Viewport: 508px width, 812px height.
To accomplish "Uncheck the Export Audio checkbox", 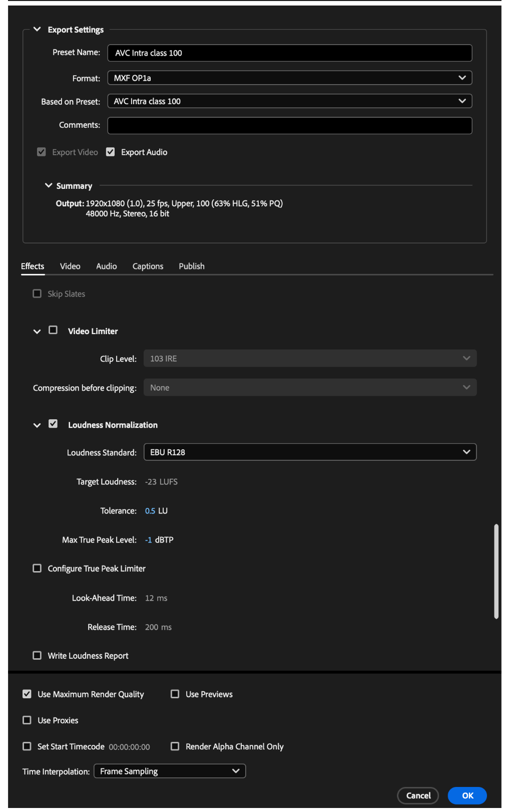I will (111, 152).
